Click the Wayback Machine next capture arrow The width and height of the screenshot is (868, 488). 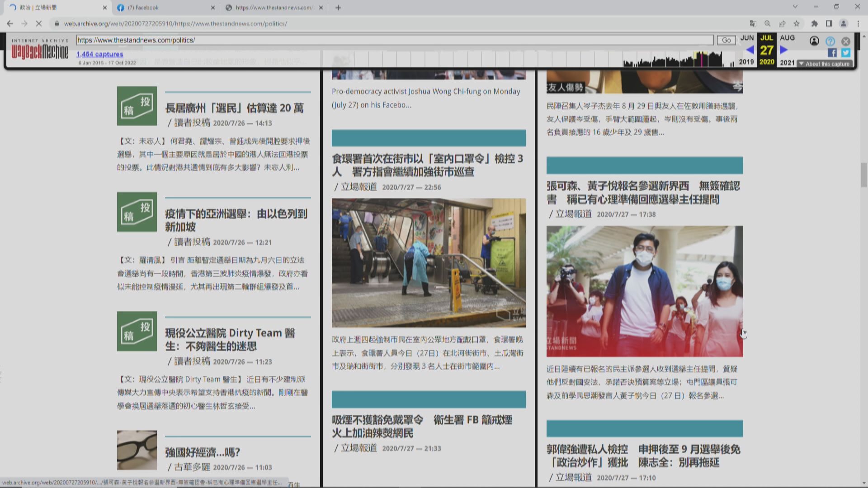tap(784, 50)
